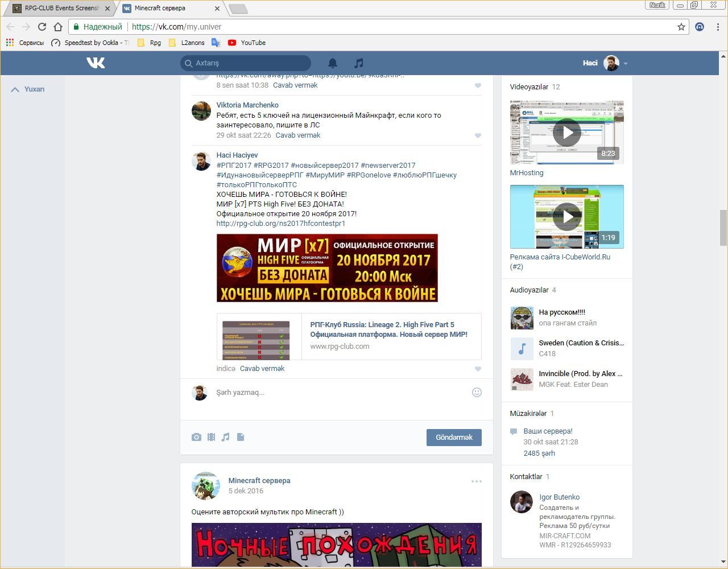Open the MIR-CRAFT.COM link
This screenshot has height=569, width=728.
565,536
